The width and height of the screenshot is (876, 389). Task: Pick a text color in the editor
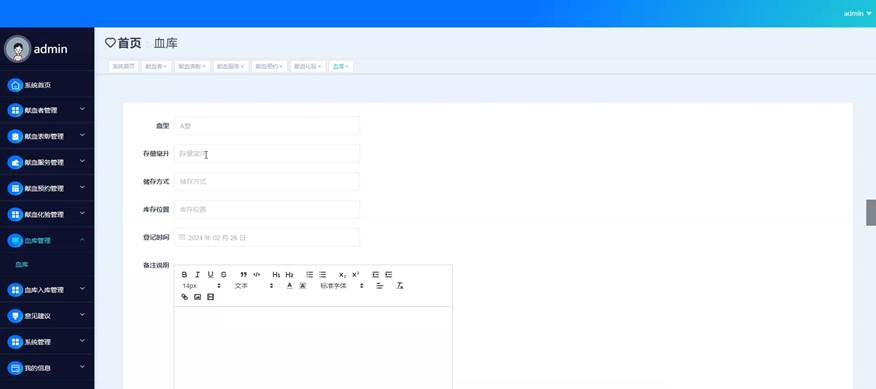coord(289,286)
